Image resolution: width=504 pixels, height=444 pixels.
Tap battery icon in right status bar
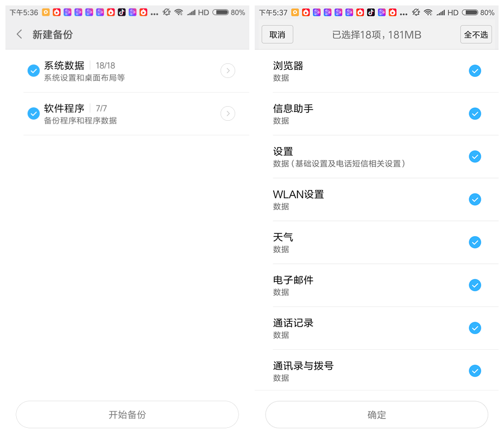470,12
